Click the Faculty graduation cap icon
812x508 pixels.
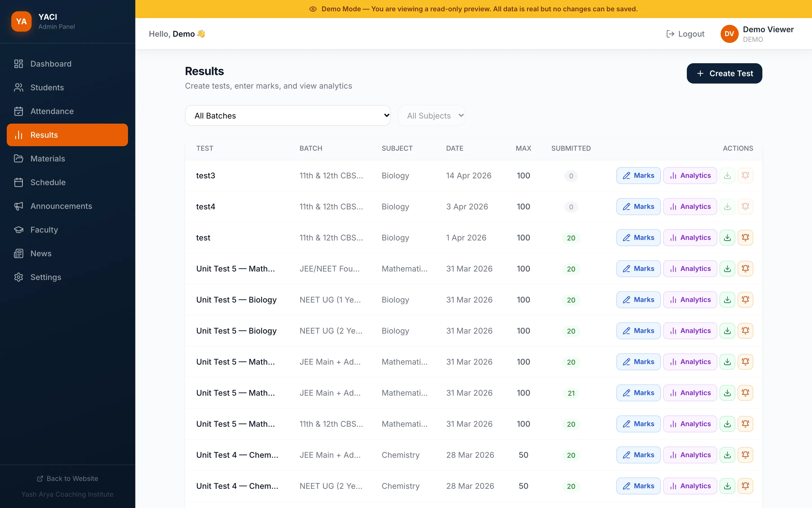pyautogui.click(x=19, y=230)
